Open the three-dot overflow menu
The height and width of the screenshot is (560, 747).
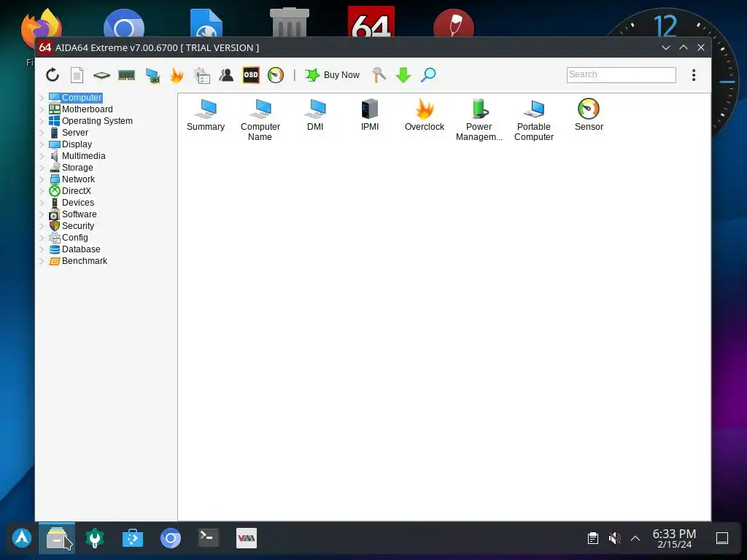[694, 75]
